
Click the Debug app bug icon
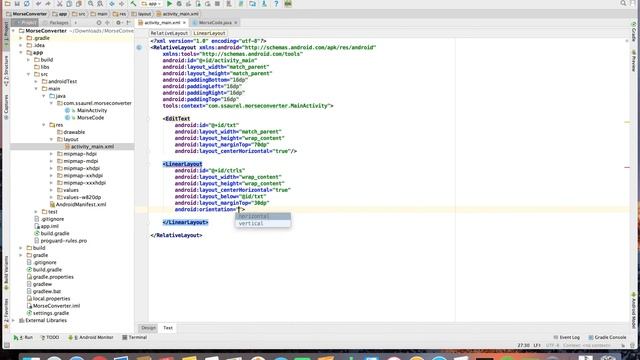(x=179, y=3)
